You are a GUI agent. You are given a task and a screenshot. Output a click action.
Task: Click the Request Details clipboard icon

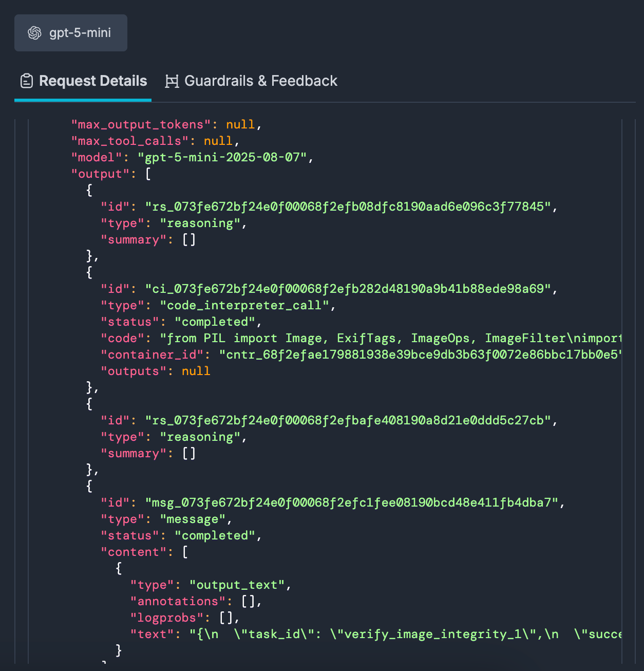click(x=27, y=81)
